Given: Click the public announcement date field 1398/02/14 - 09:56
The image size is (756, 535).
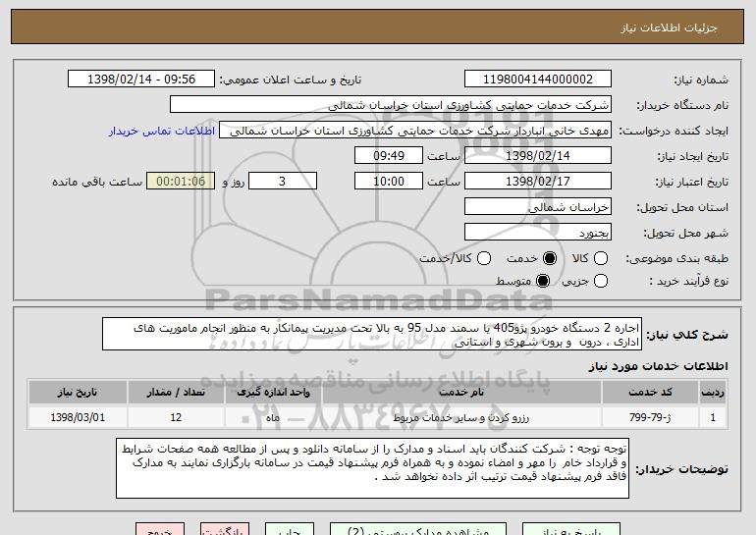Looking at the screenshot, I should tap(141, 80).
